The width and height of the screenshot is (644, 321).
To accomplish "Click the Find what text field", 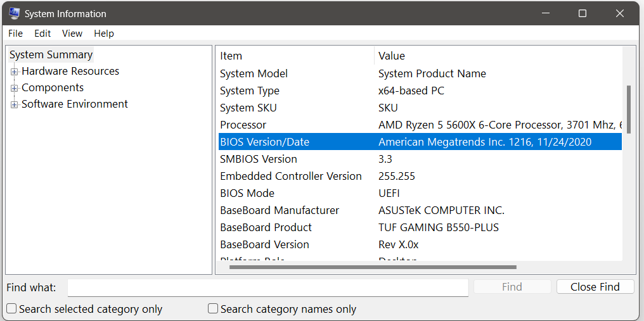I will click(267, 287).
